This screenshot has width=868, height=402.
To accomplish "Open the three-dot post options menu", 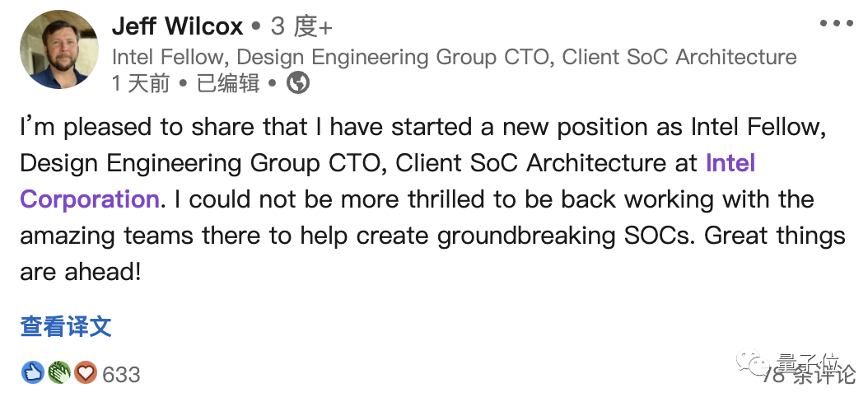I will click(x=836, y=24).
